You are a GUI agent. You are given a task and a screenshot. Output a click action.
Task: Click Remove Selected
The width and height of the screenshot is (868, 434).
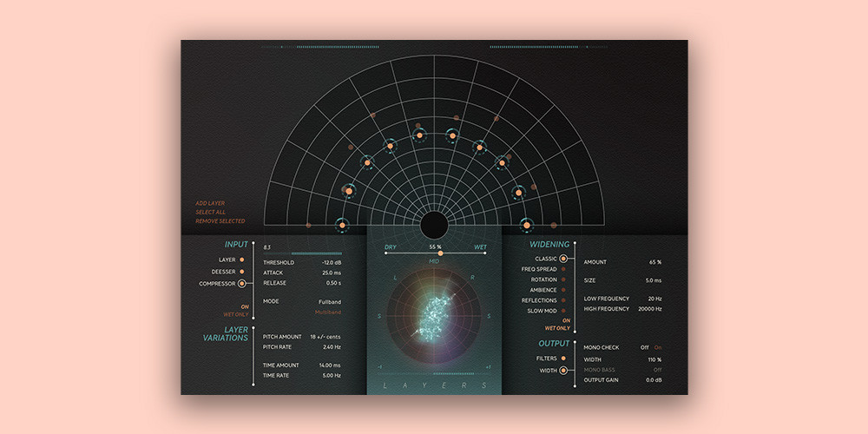pyautogui.click(x=220, y=221)
